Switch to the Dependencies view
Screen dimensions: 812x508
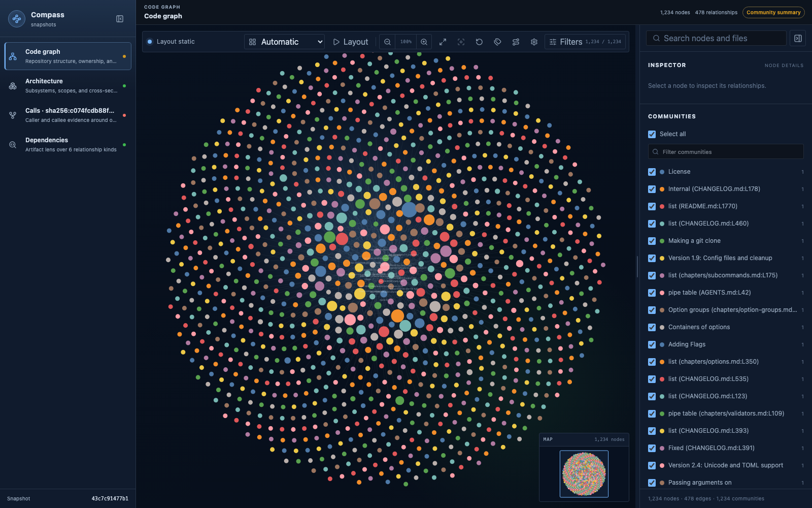[x=68, y=144]
